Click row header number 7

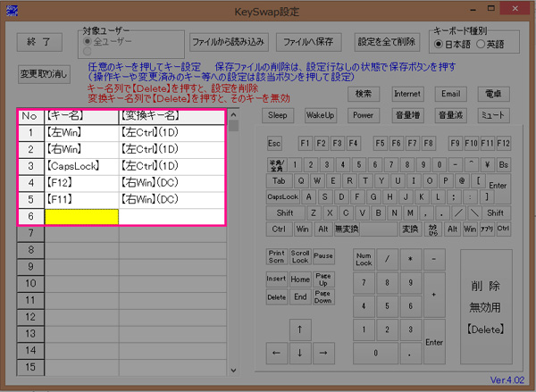pos(30,233)
